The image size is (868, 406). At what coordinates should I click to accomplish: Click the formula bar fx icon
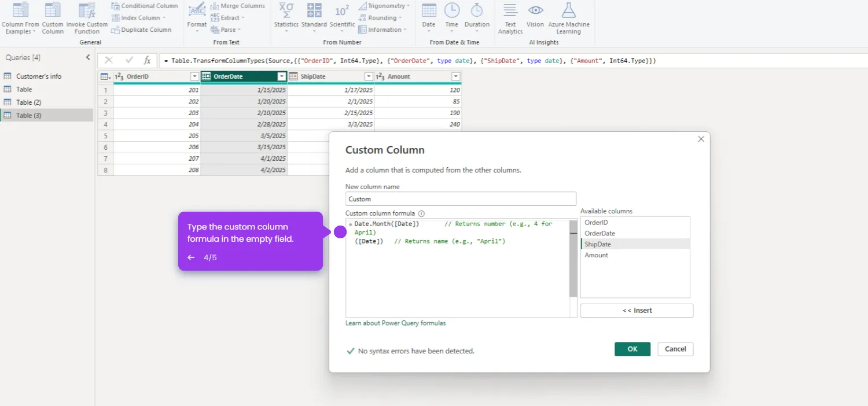147,61
